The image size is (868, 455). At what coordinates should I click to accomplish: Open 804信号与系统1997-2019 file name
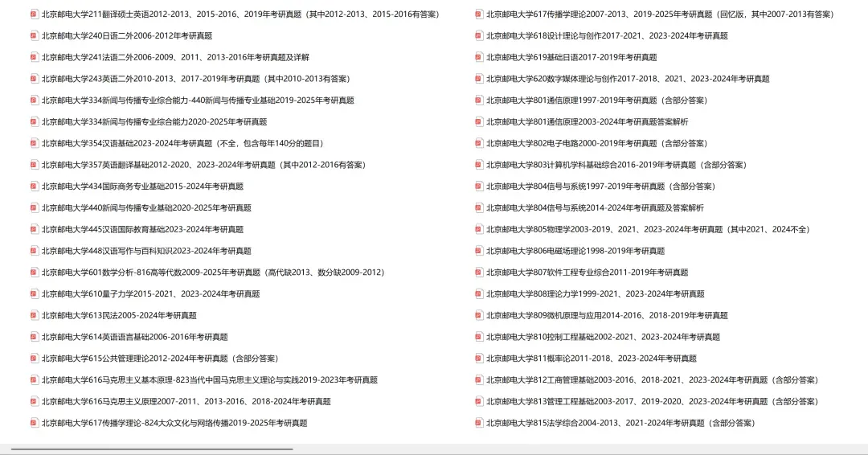(x=600, y=187)
